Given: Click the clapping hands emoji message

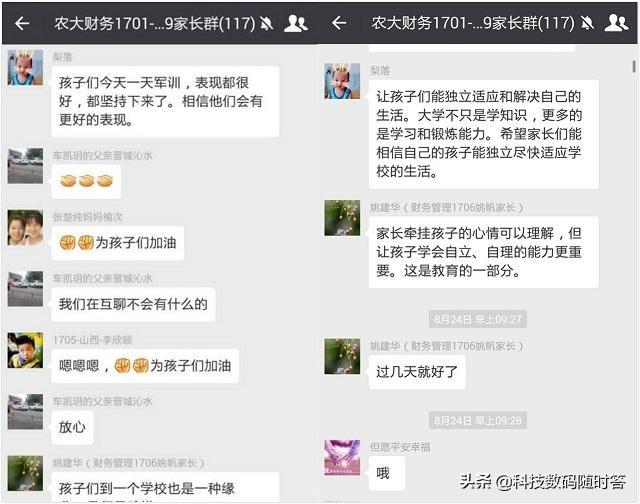Looking at the screenshot, I should [x=86, y=181].
